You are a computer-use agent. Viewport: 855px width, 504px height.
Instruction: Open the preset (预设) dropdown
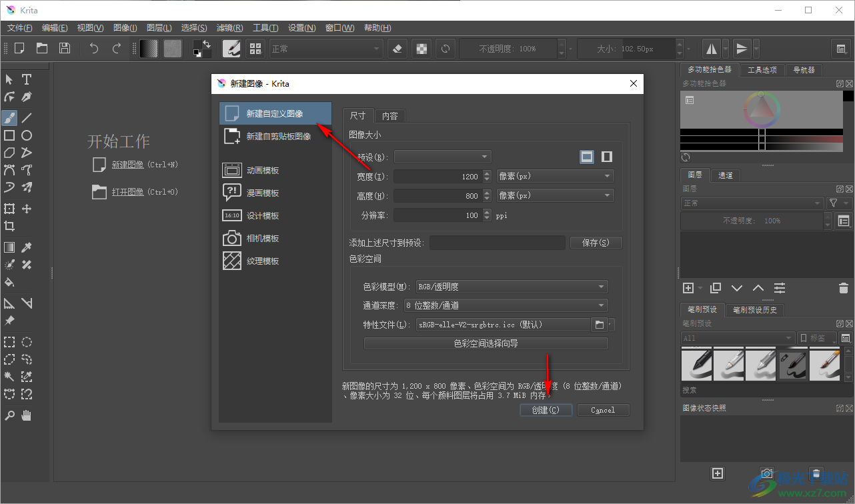443,157
